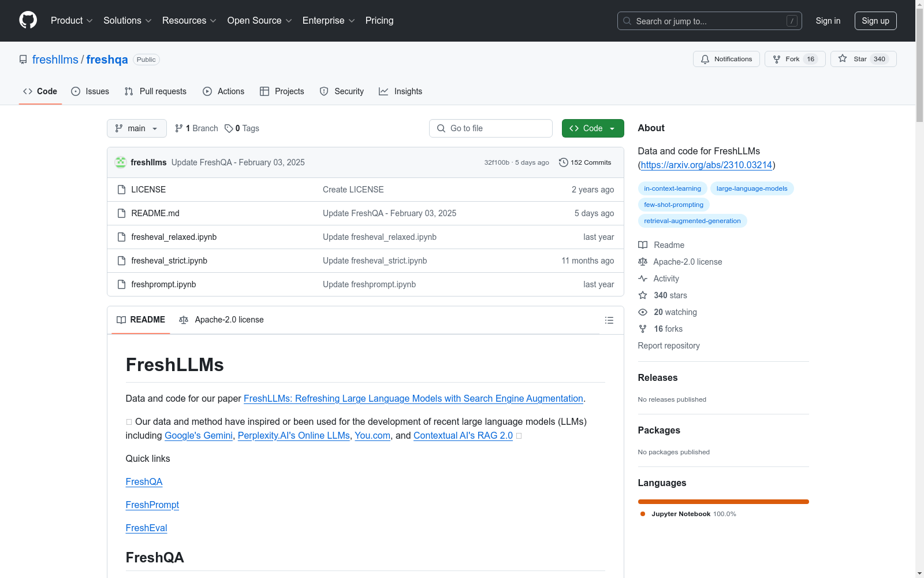Star the freshqa repository
The height and width of the screenshot is (578, 924).
(x=863, y=59)
